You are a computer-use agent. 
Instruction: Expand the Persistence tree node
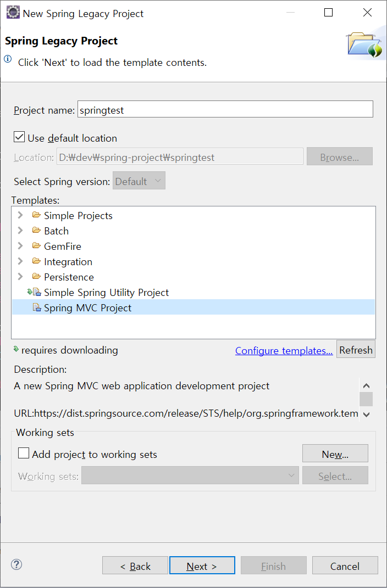[x=21, y=276]
